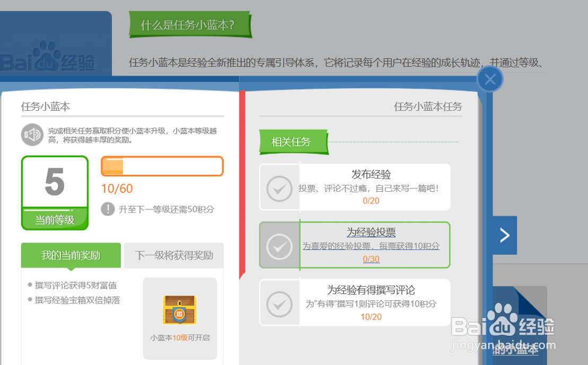Click the orange 10/60 progress bar
Viewport: 588px width, 365px height.
162,166
